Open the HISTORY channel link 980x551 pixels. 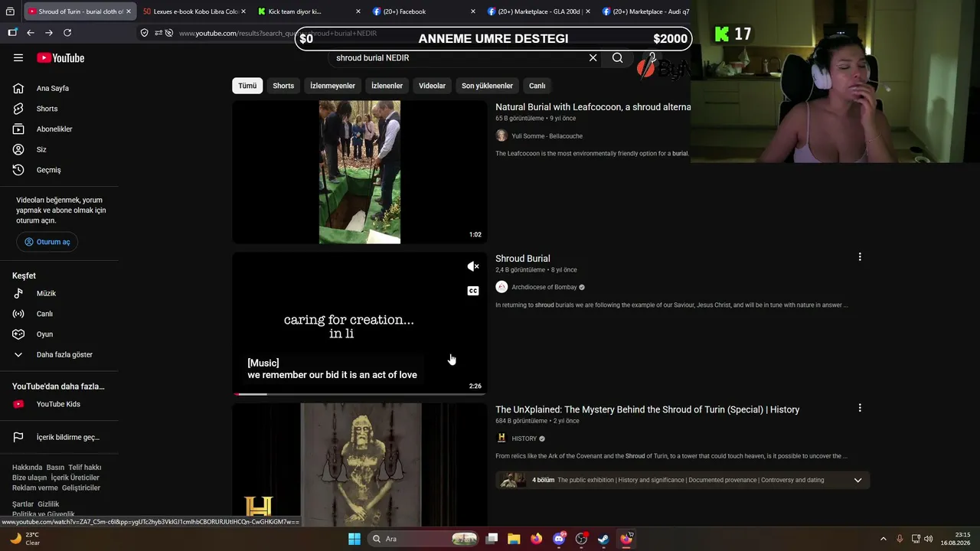(x=524, y=439)
